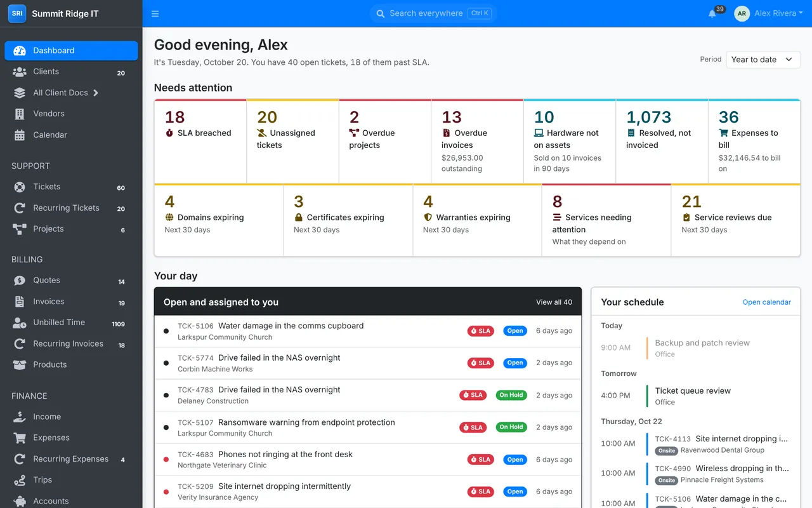Click the Calendar icon in sidebar
This screenshot has height=508, width=812.
coord(20,135)
